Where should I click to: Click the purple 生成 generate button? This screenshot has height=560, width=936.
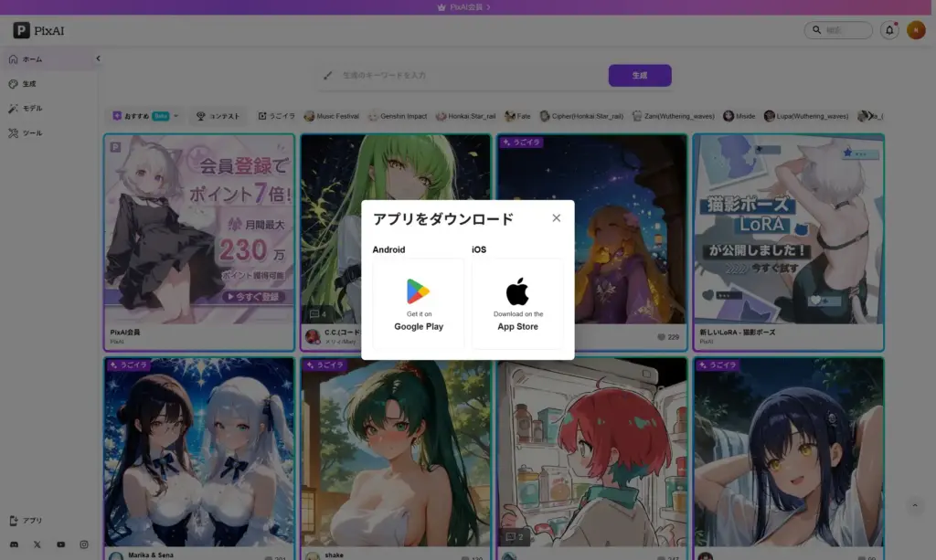[x=640, y=76]
